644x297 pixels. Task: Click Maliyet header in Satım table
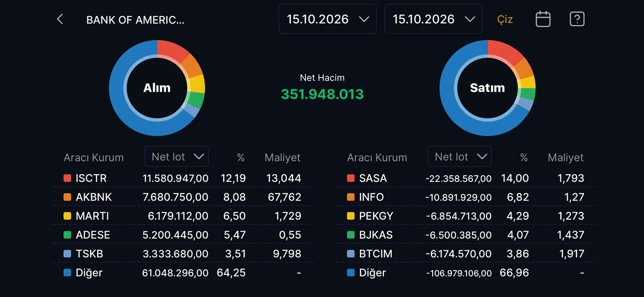point(566,158)
